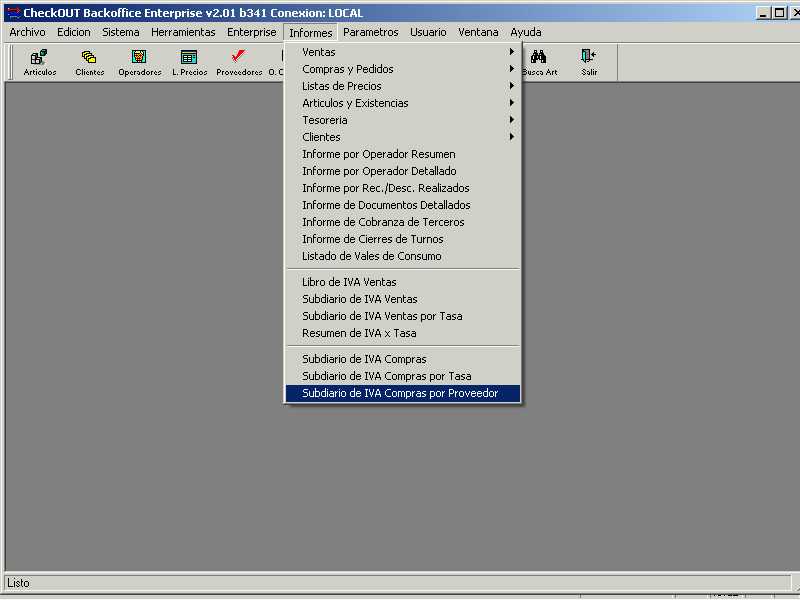Open the Articulos toolbar icon
This screenshot has width=800, height=600.
click(x=40, y=62)
